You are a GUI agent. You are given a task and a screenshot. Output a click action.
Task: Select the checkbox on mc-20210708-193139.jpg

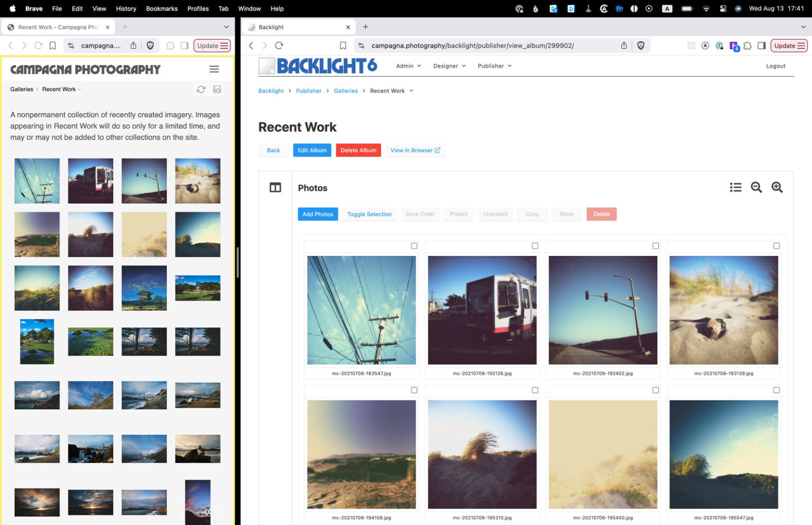776,245
